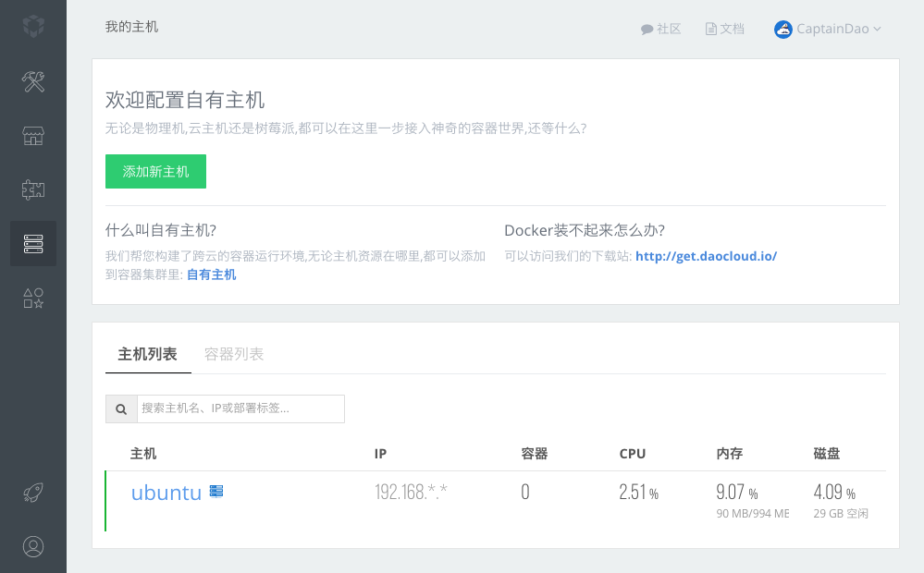Open the shapes and star icon in sidebar
924x573 pixels.
tap(33, 298)
